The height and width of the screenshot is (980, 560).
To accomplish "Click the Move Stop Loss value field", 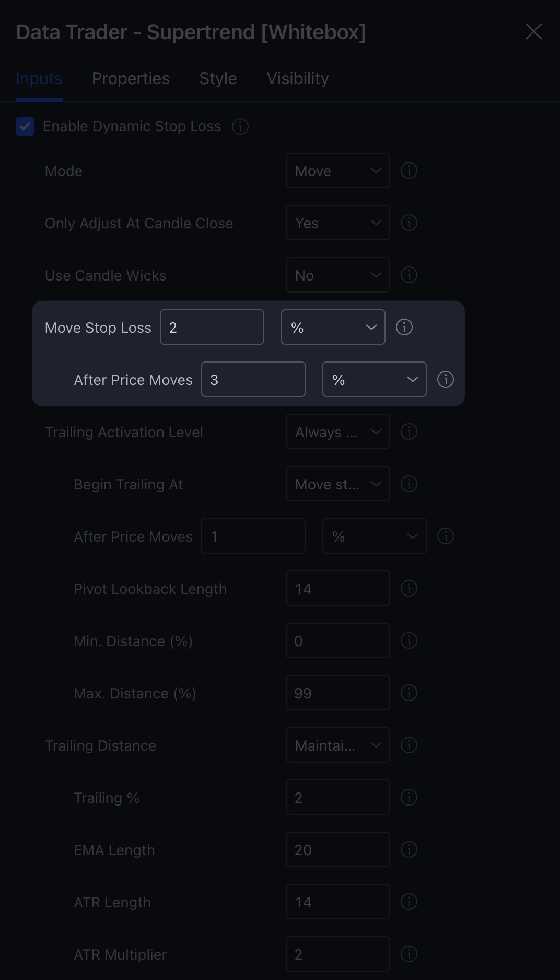I will tap(212, 326).
